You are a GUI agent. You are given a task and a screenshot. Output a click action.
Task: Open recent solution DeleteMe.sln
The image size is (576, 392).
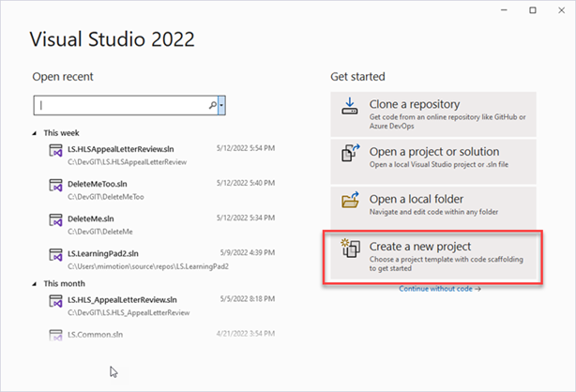tap(91, 219)
